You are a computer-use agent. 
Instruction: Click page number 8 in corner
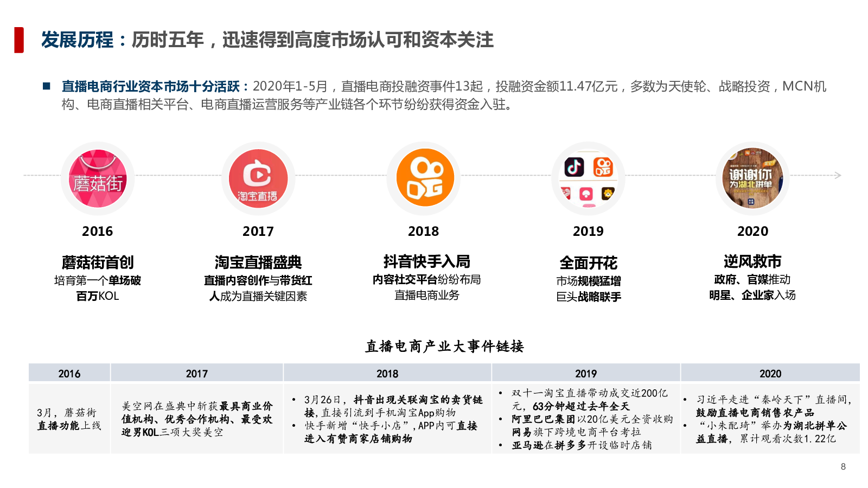pos(843,466)
